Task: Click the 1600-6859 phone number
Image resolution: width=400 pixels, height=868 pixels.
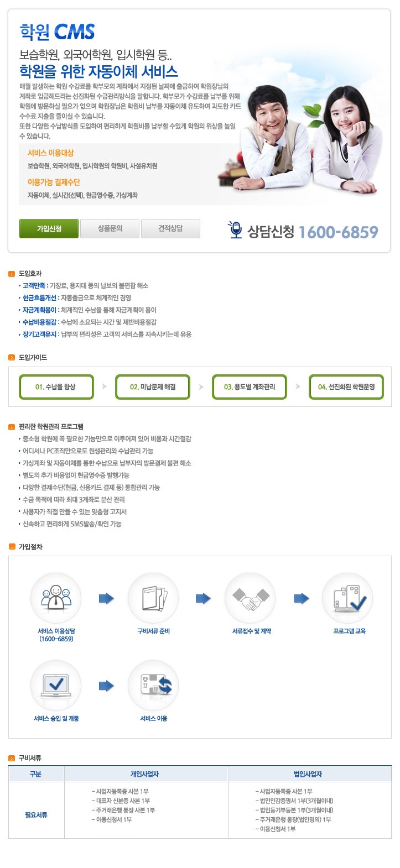Action: click(x=338, y=232)
